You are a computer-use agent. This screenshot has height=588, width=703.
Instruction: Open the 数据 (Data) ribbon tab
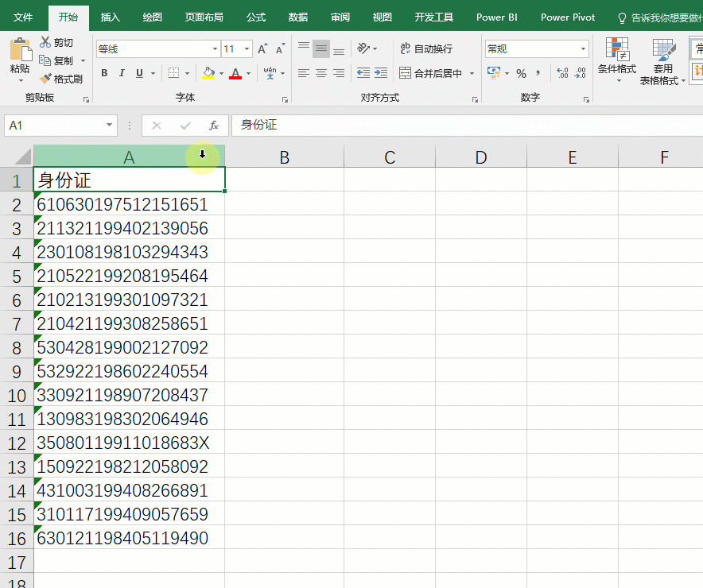[x=298, y=17]
